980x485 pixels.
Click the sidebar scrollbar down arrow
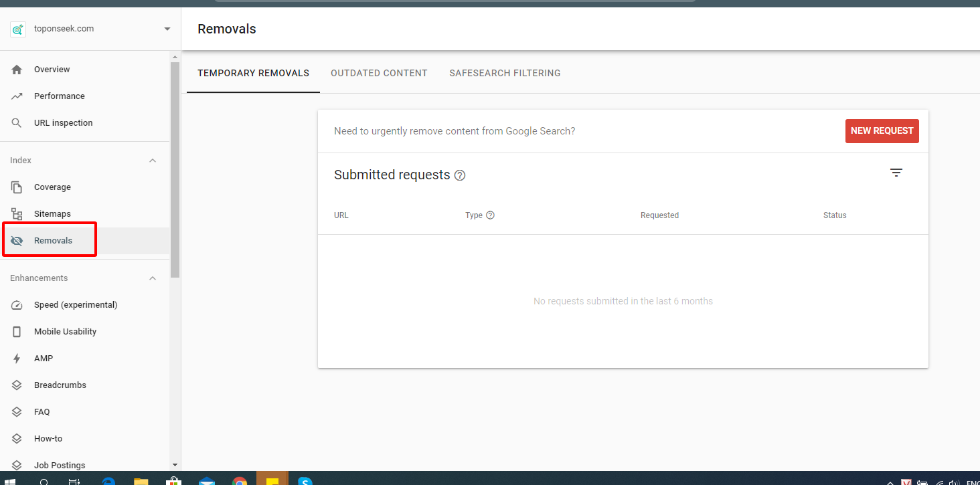point(175,465)
